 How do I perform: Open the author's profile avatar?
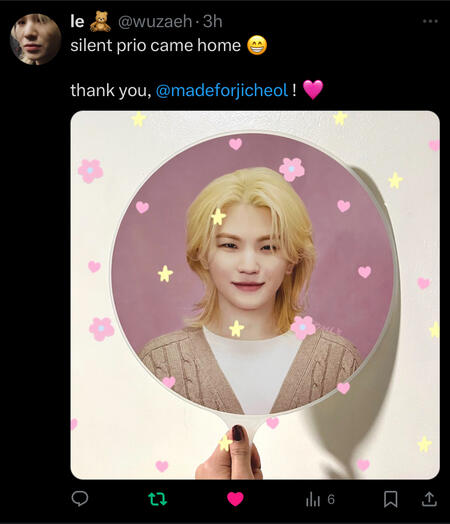tap(35, 39)
